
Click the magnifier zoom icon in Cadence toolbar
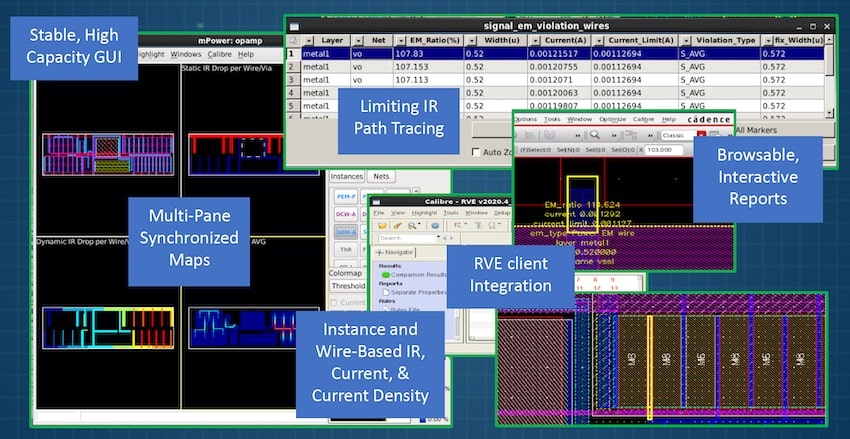point(595,135)
